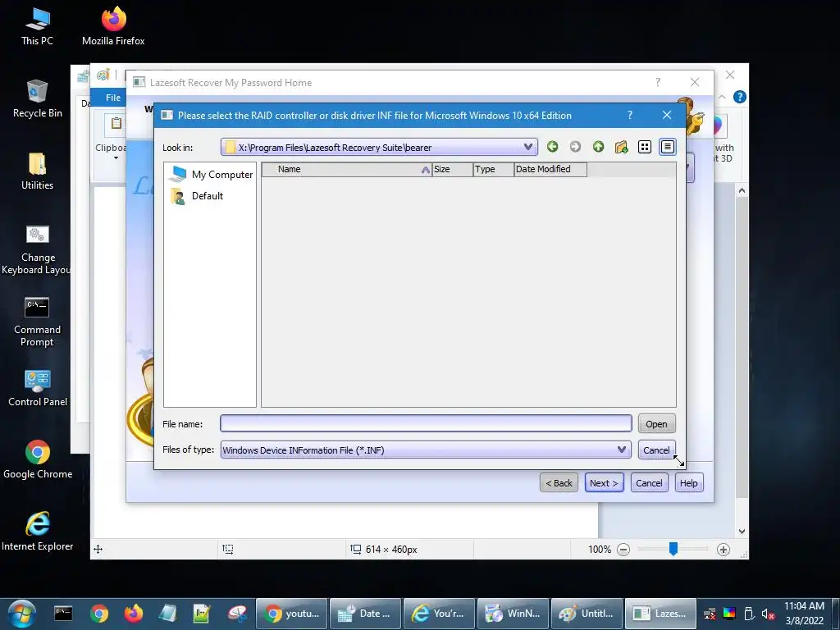Click the File name input field
This screenshot has height=630, width=840.
[x=426, y=423]
